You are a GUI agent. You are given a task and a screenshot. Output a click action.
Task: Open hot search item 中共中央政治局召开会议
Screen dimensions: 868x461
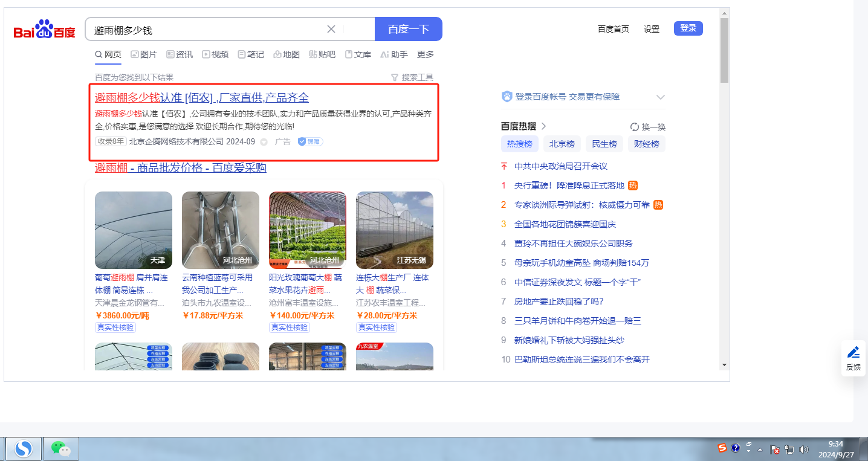pos(561,166)
